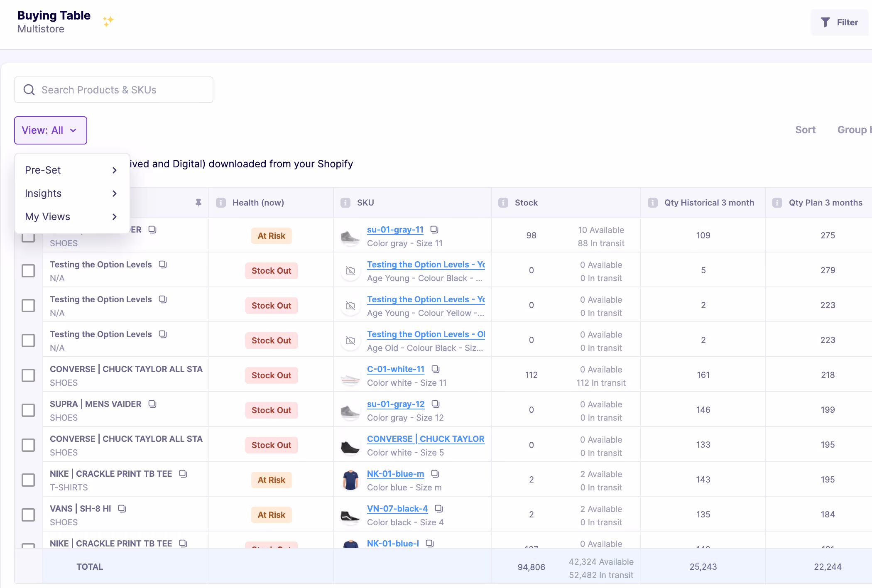Viewport: 872px width, 588px height.
Task: Tick the checkbox for the NIKE CRACKLE PRINT TB TEE row with SKU NK-01-blue-m
Action: point(28,480)
